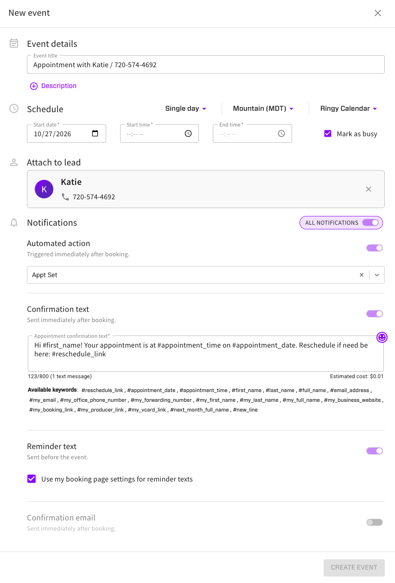Enable the Confirmation email toggle
Image resolution: width=395 pixels, height=583 pixels.
(374, 522)
